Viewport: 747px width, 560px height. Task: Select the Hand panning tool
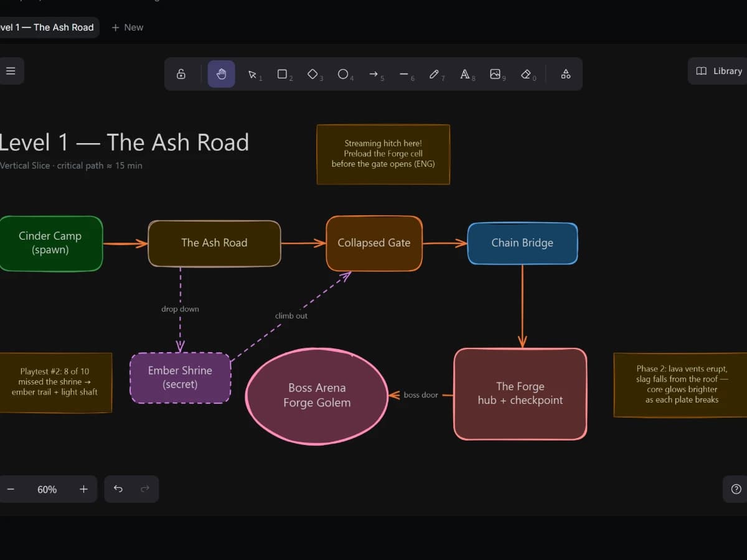pos(222,74)
